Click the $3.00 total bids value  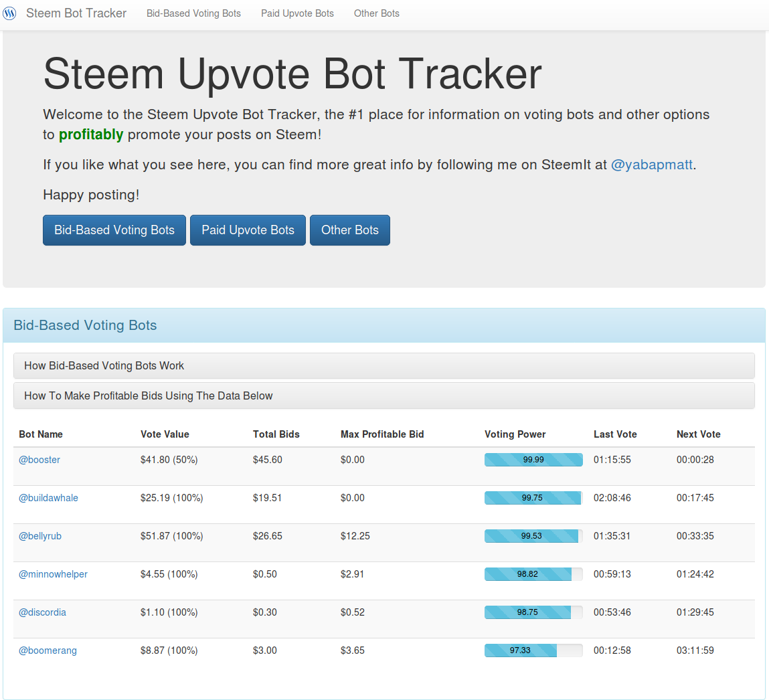pyautogui.click(x=265, y=650)
